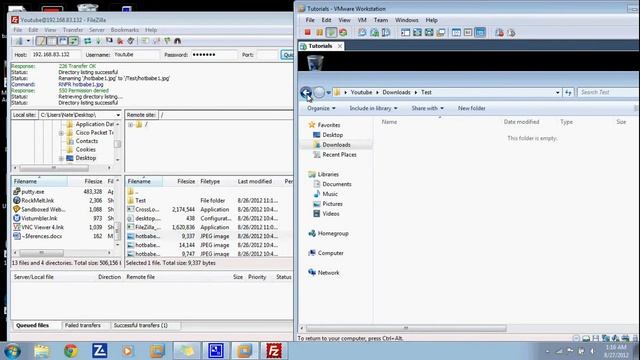Click FileZilla Quickconnect button
Screen dimensions: 640x360
[x=287, y=55]
